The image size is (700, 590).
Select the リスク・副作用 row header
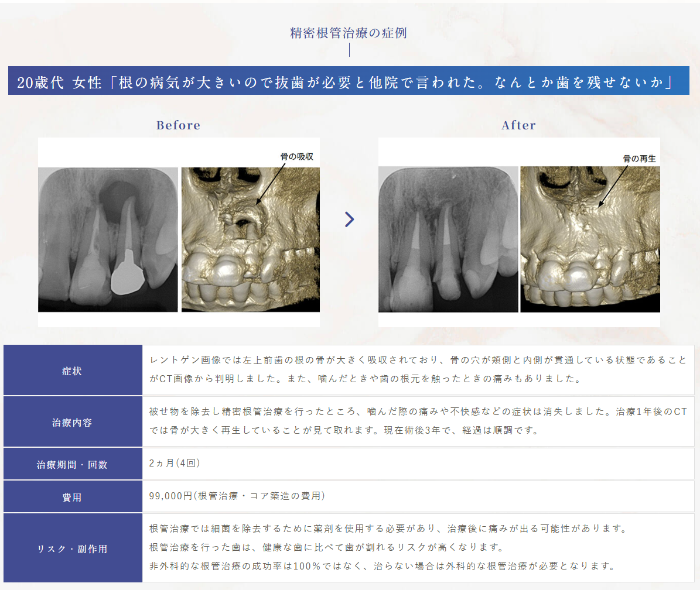point(73,548)
